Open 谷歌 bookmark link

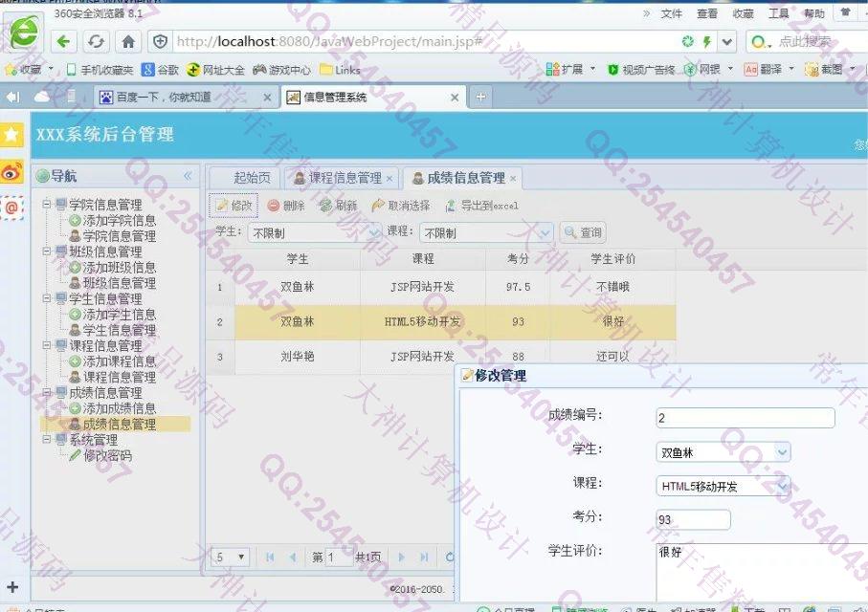160,70
